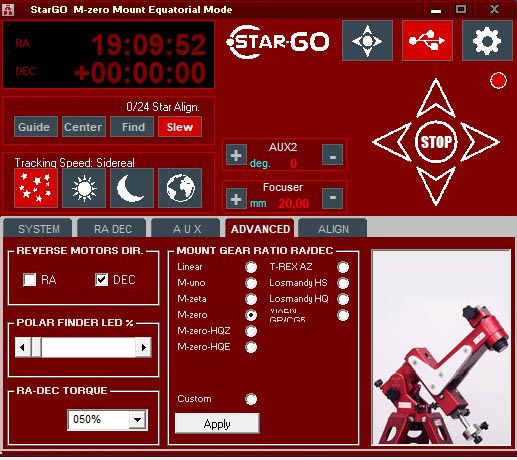Apply the mount gear ratio selection
Viewport: 517px width, 460px height.
point(217,424)
